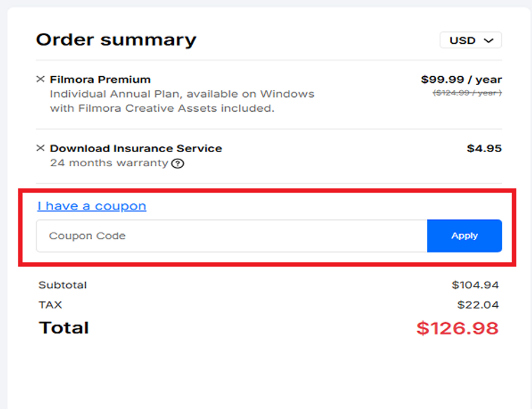Focus the Coupon Code input field
Screen dimensions: 532x409
(231, 236)
